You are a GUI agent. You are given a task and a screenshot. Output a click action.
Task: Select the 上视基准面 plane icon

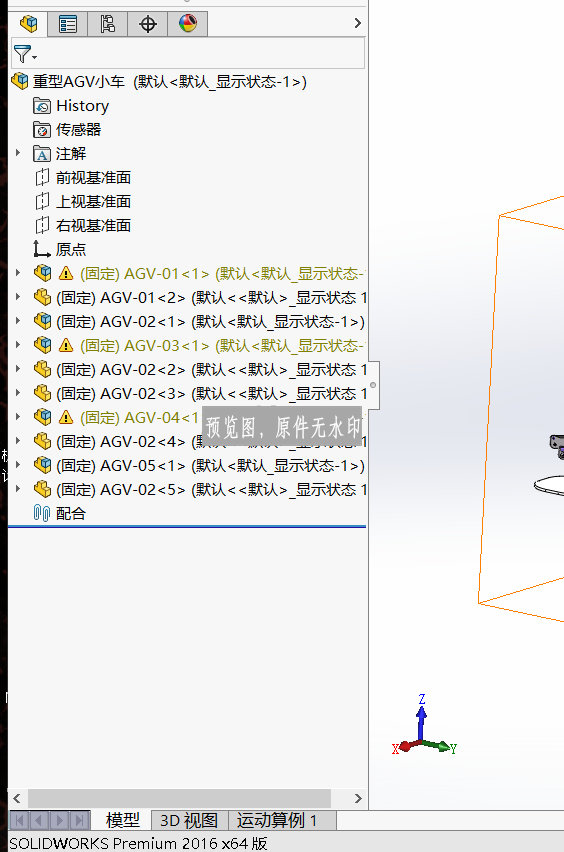coord(42,202)
